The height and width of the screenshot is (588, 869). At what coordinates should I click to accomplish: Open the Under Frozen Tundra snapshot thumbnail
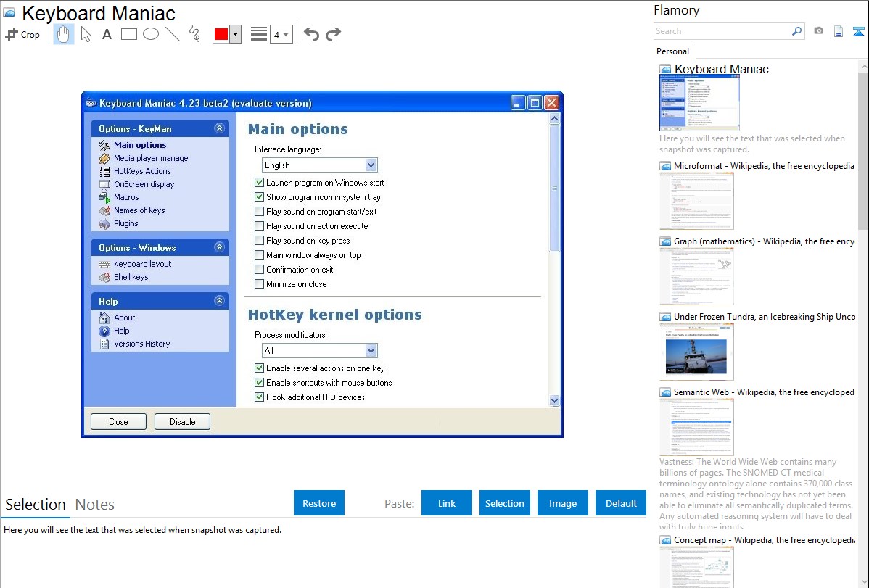pos(696,352)
